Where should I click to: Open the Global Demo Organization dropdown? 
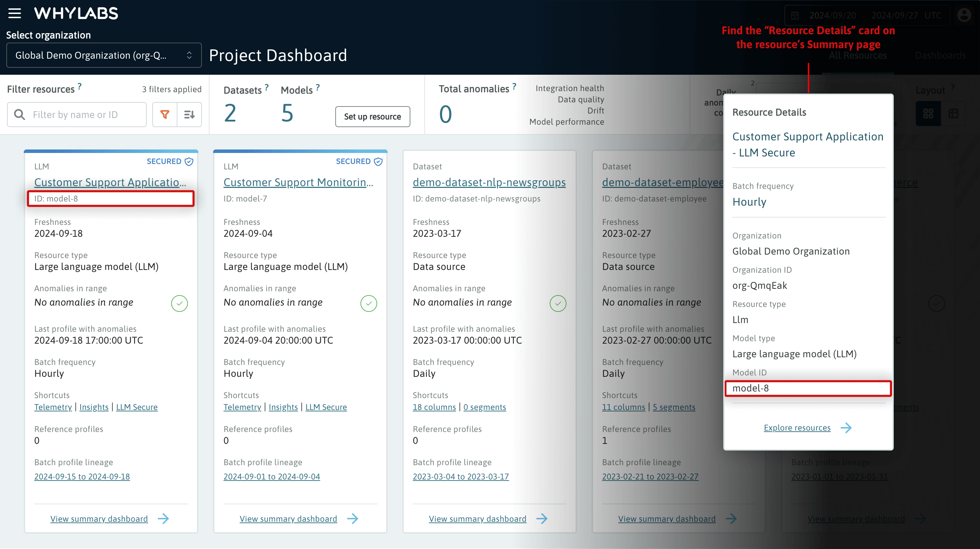103,55
